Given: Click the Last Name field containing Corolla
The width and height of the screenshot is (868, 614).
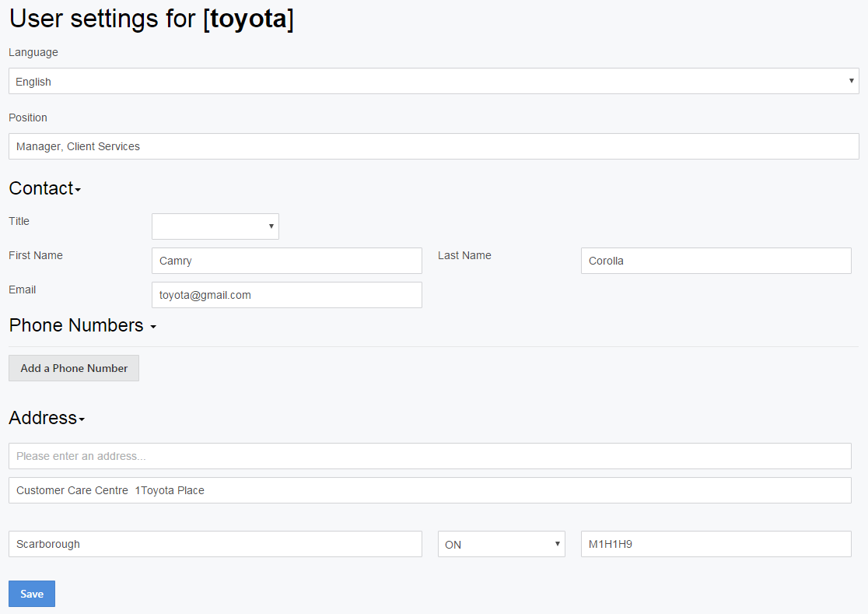Looking at the screenshot, I should pyautogui.click(x=716, y=261).
